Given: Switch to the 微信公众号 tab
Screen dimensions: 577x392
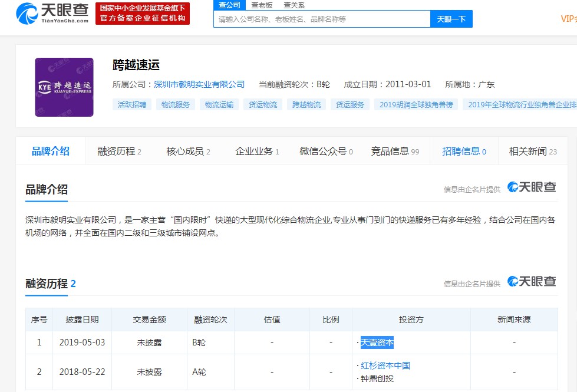Looking at the screenshot, I should click(326, 151).
